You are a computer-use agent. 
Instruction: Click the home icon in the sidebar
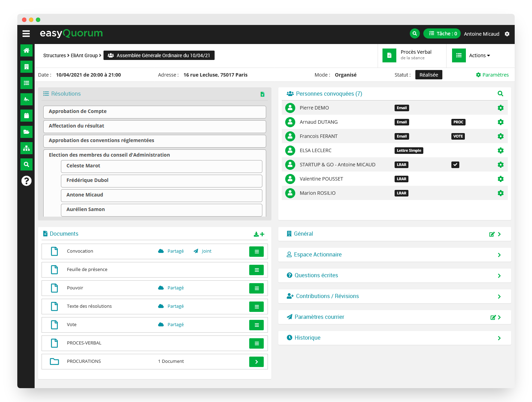26,51
